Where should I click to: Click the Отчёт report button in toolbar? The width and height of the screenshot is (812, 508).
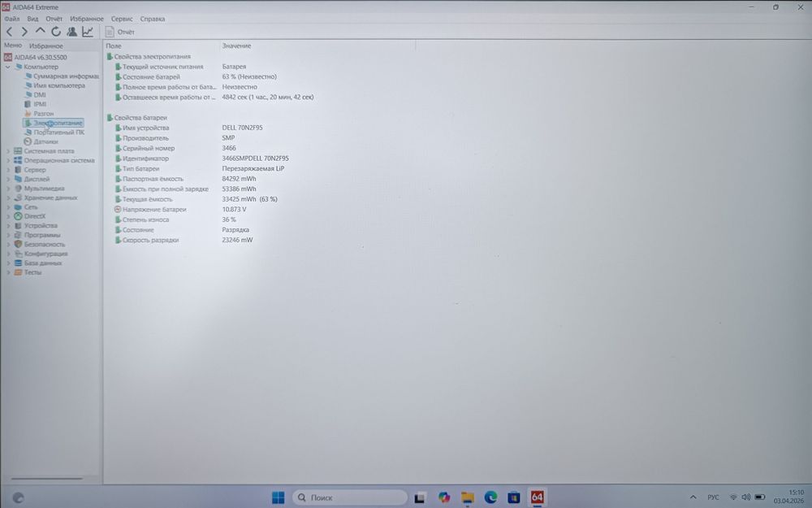pos(119,33)
